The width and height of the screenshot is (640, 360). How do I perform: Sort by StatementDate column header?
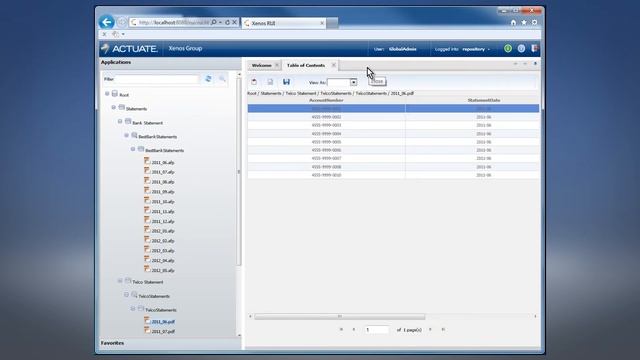point(483,100)
